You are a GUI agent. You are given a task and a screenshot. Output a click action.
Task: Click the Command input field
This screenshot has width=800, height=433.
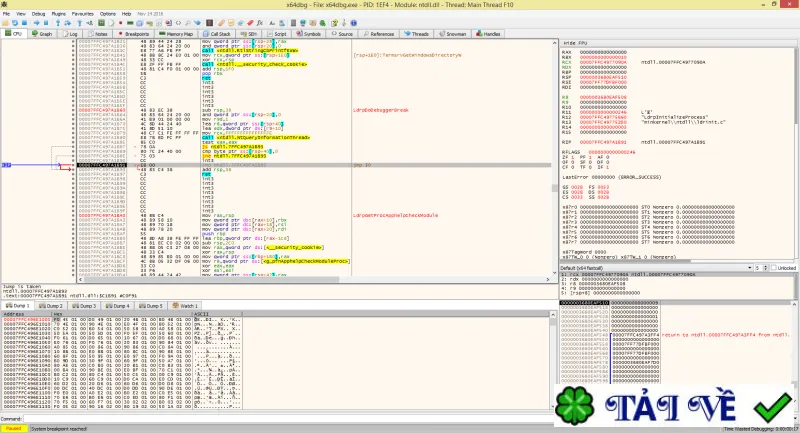287,419
